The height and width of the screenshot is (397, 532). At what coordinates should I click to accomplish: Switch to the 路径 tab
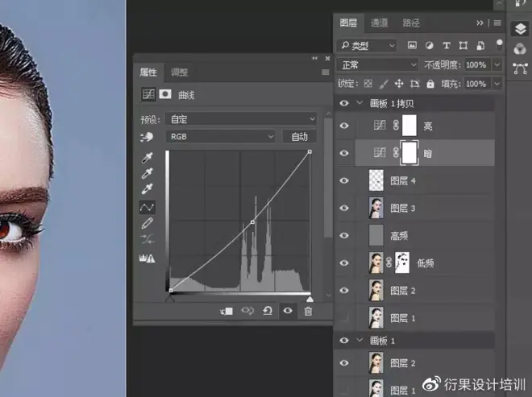pos(411,23)
